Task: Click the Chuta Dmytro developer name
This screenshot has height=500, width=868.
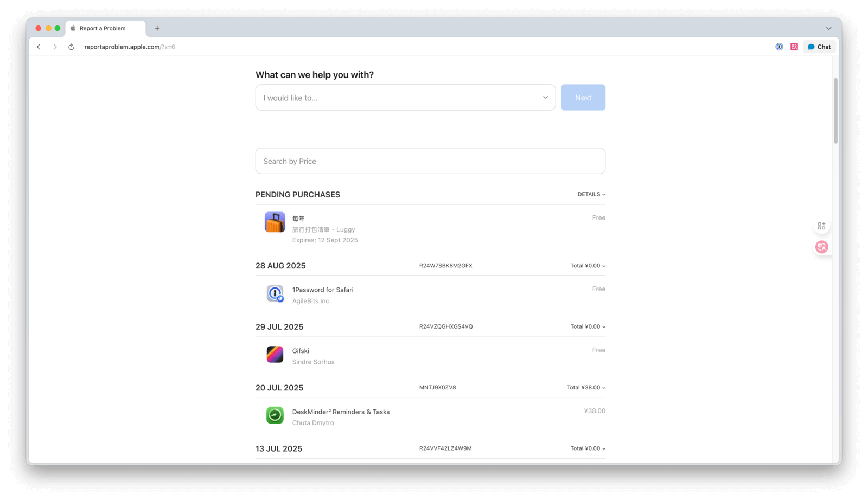Action: 313,423
